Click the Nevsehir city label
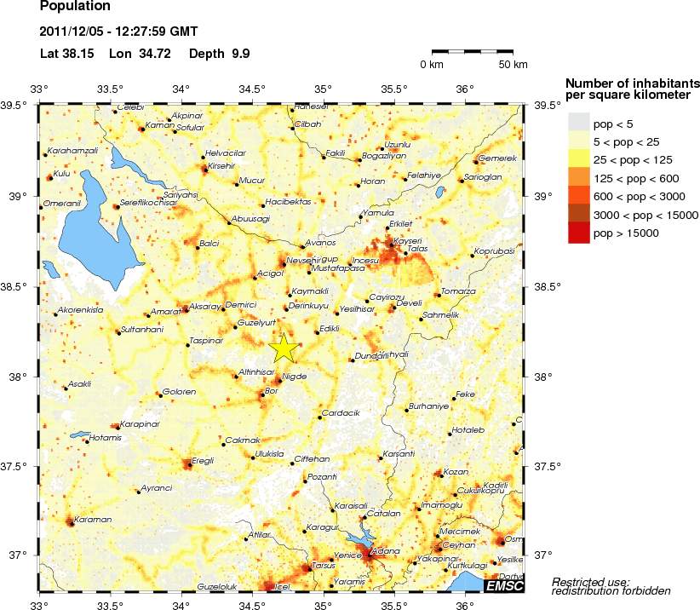 (x=304, y=259)
